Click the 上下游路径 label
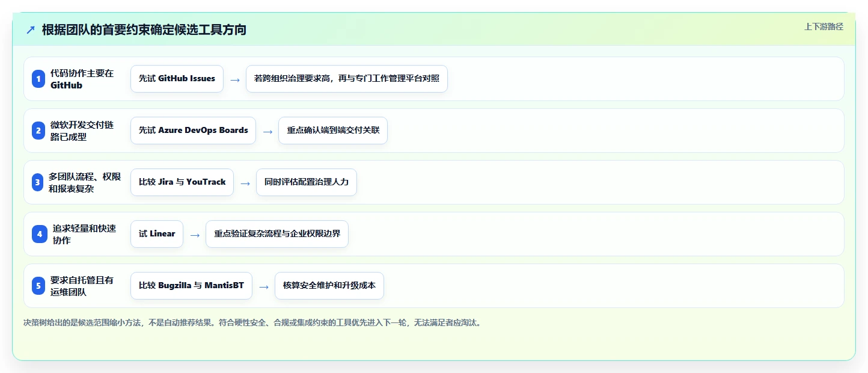The image size is (868, 373). pyautogui.click(x=824, y=26)
